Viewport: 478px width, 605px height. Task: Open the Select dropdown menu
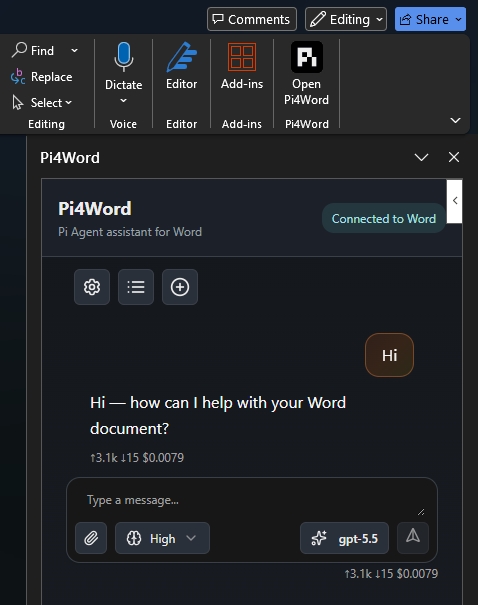42,103
